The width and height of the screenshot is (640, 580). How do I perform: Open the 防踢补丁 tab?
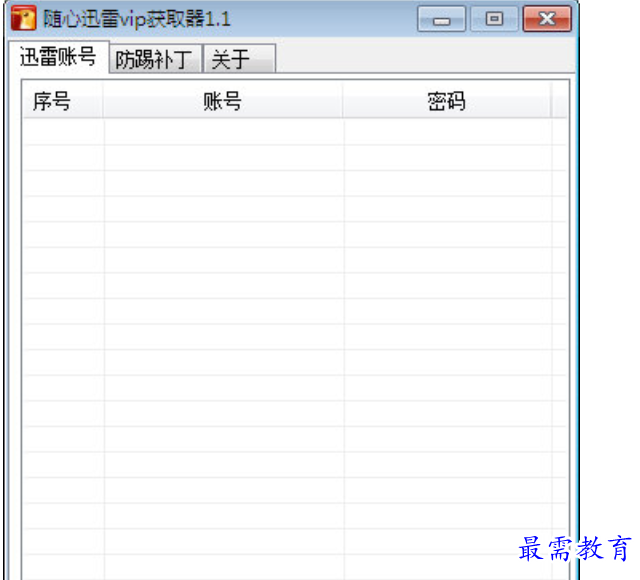point(156,59)
